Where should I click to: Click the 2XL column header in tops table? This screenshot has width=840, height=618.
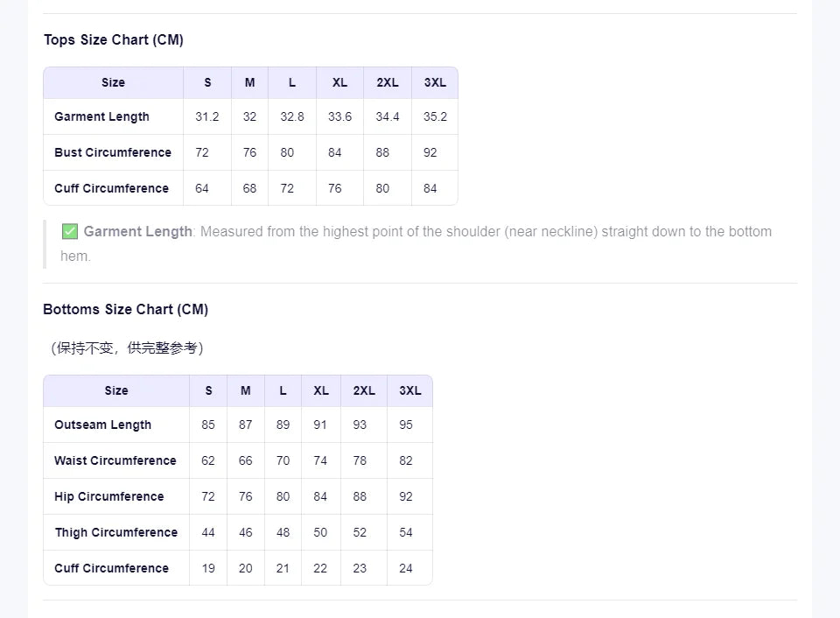click(388, 82)
